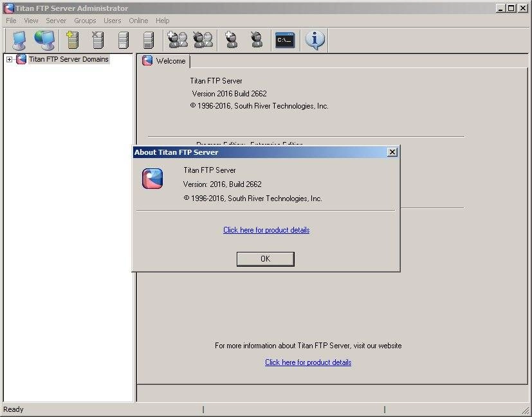Screen dimensions: 532x417
Task: Click 'Version: 2016, Build 2662' in About dialog
Action: pos(222,184)
